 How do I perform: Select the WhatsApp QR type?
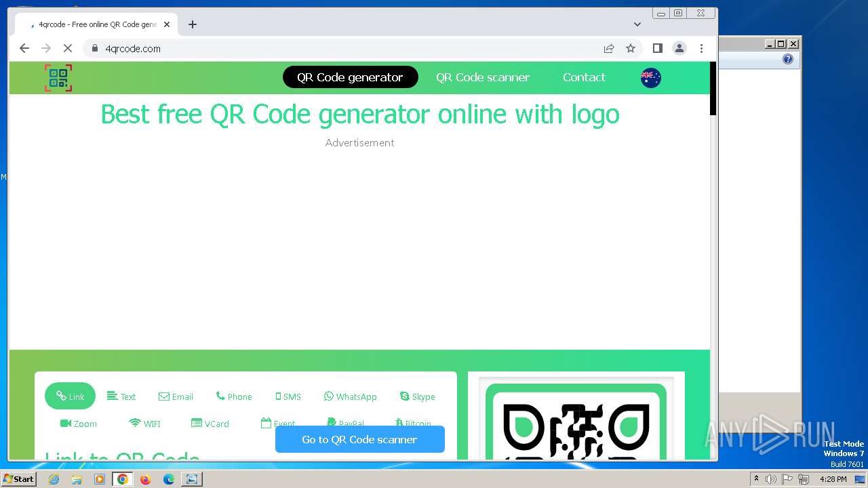[350, 396]
